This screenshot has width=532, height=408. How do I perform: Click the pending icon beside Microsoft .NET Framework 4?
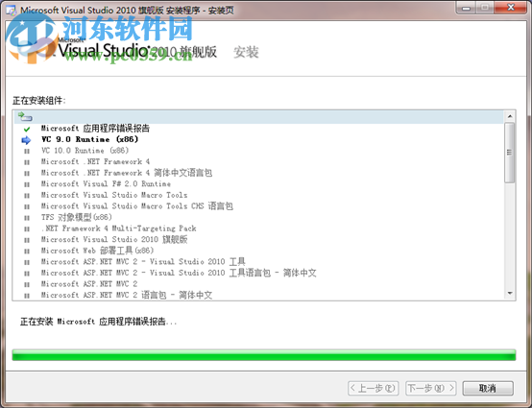(x=27, y=162)
